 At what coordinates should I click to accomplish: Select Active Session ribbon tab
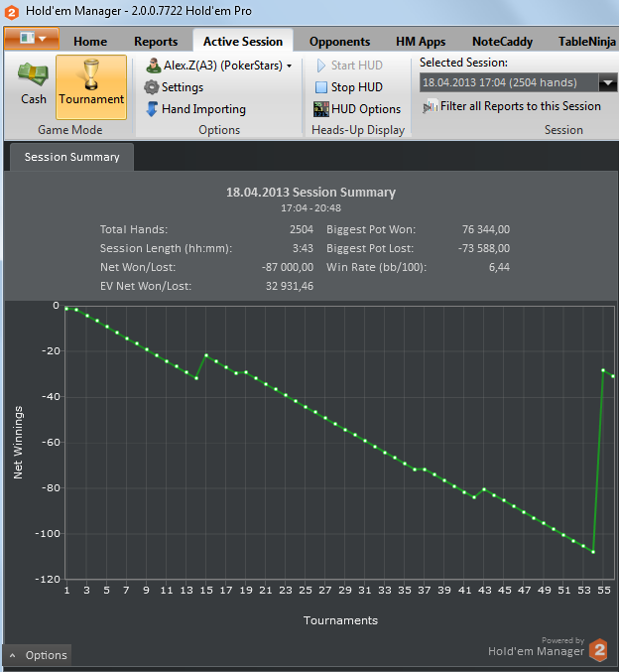[x=243, y=41]
